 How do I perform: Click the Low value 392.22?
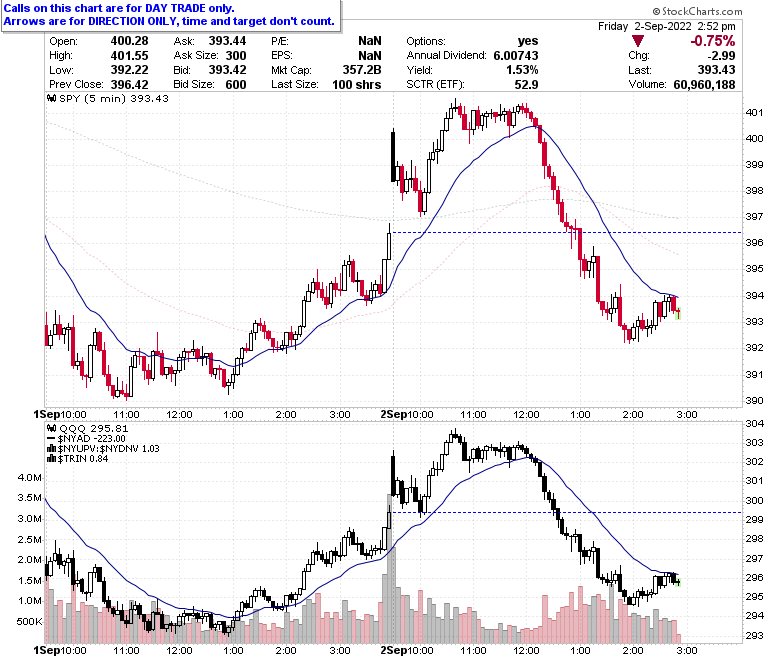point(129,70)
